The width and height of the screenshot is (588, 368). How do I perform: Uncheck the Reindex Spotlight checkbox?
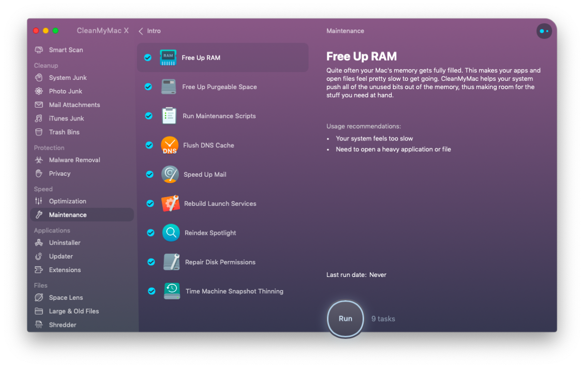(151, 233)
